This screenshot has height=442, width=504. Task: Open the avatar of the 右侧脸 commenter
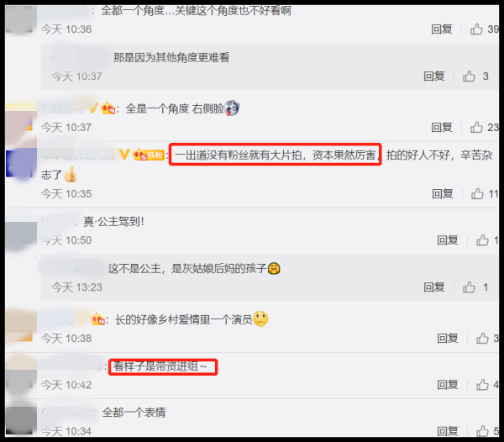coord(21,120)
